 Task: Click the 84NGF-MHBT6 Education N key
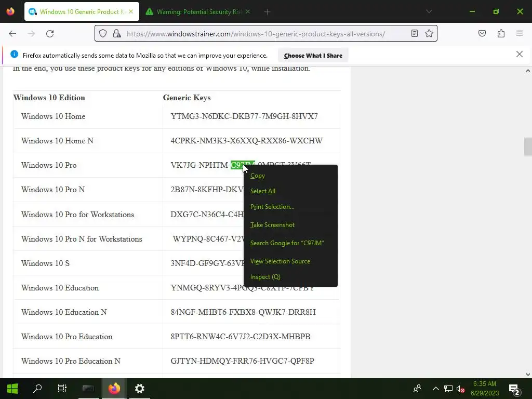243,312
